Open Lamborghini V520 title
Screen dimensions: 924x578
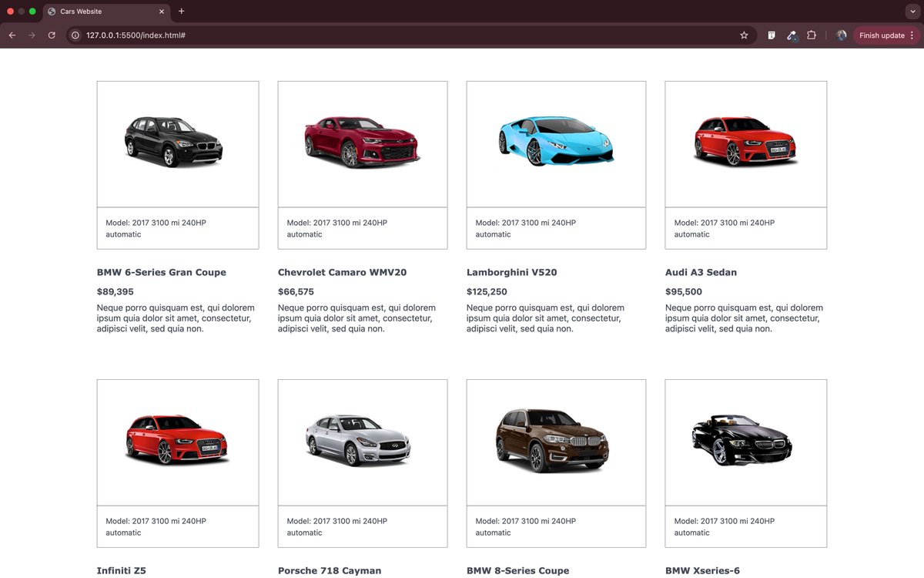pyautogui.click(x=512, y=272)
